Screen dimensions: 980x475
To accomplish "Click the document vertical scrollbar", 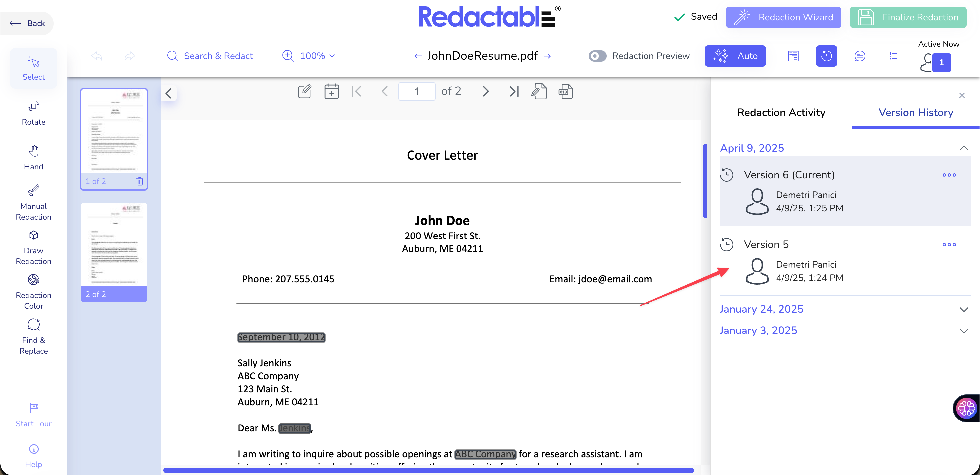I will click(705, 181).
